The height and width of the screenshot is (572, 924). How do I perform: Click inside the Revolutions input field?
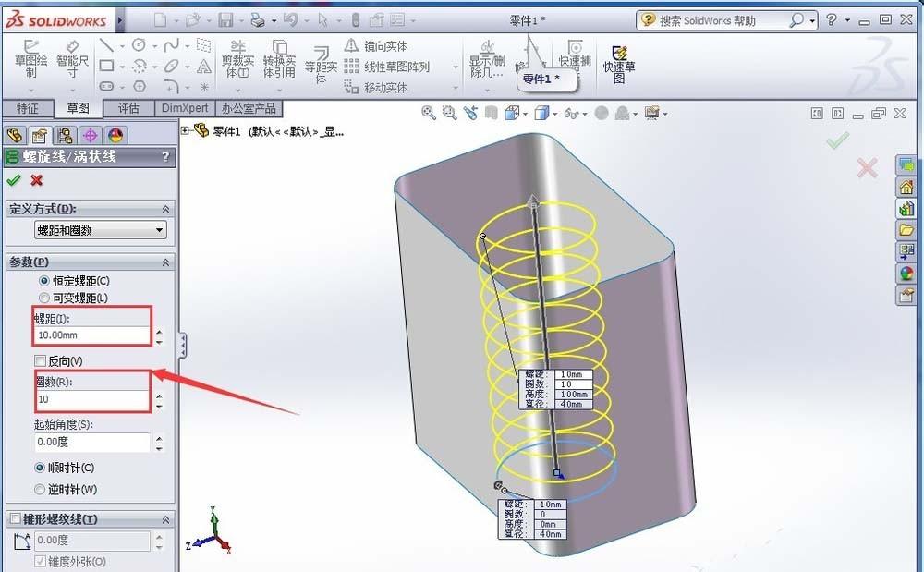point(88,401)
